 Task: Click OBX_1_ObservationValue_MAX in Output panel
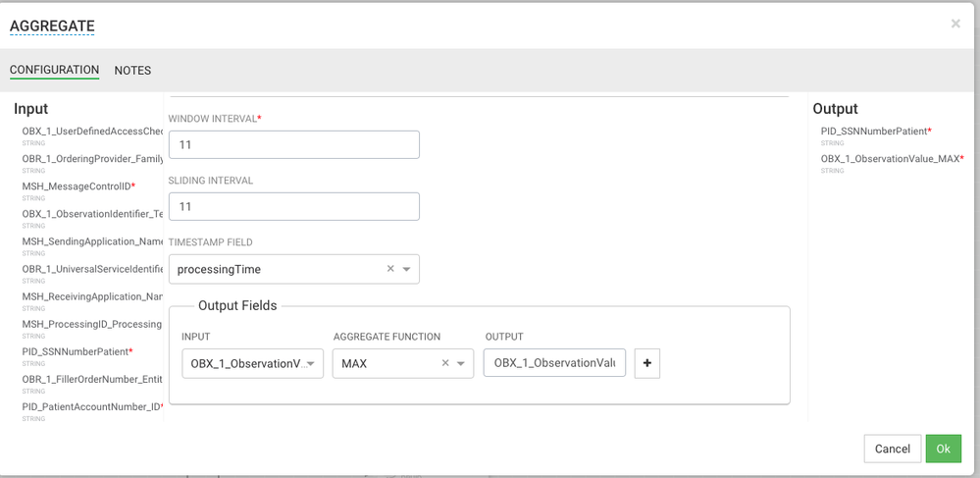tap(890, 159)
